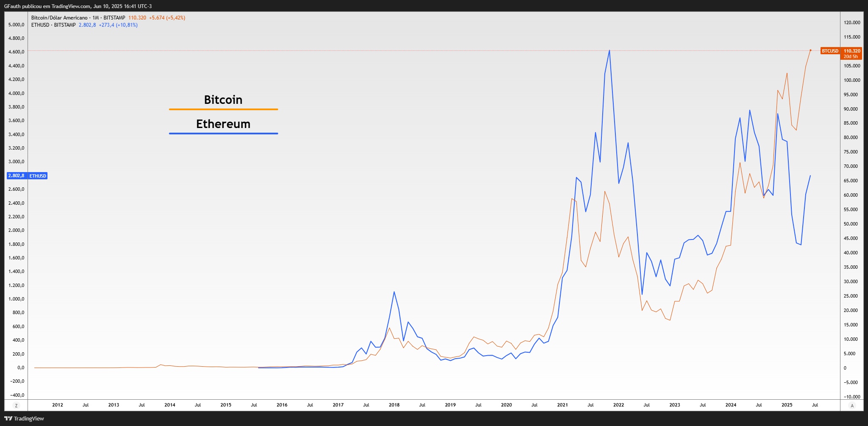Image resolution: width=868 pixels, height=426 pixels.
Task: Click the 100.000 level on right scale
Action: 852,80
